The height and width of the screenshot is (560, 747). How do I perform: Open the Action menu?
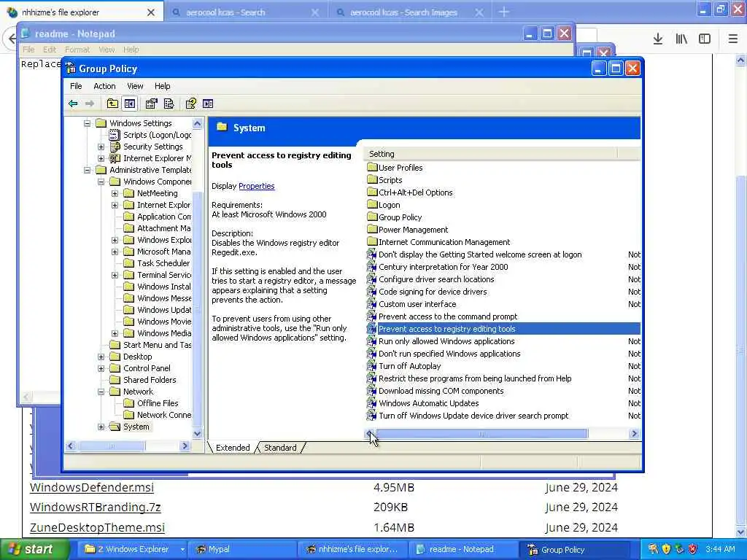click(104, 86)
